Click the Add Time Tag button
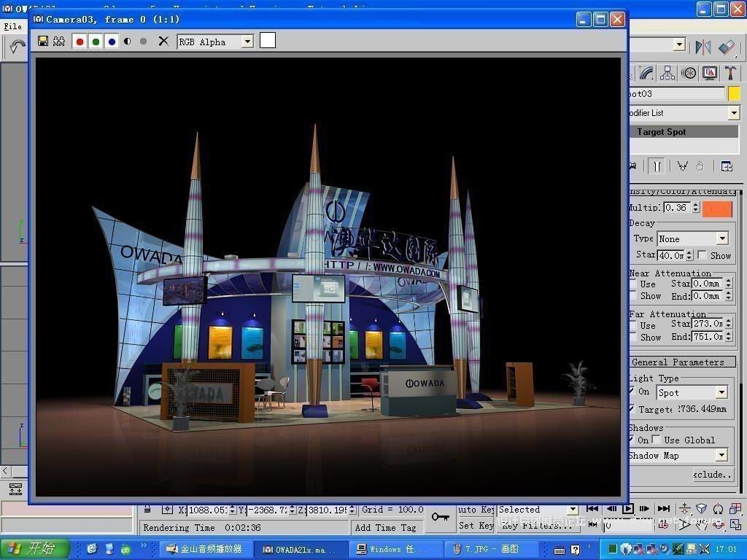 tap(385, 528)
